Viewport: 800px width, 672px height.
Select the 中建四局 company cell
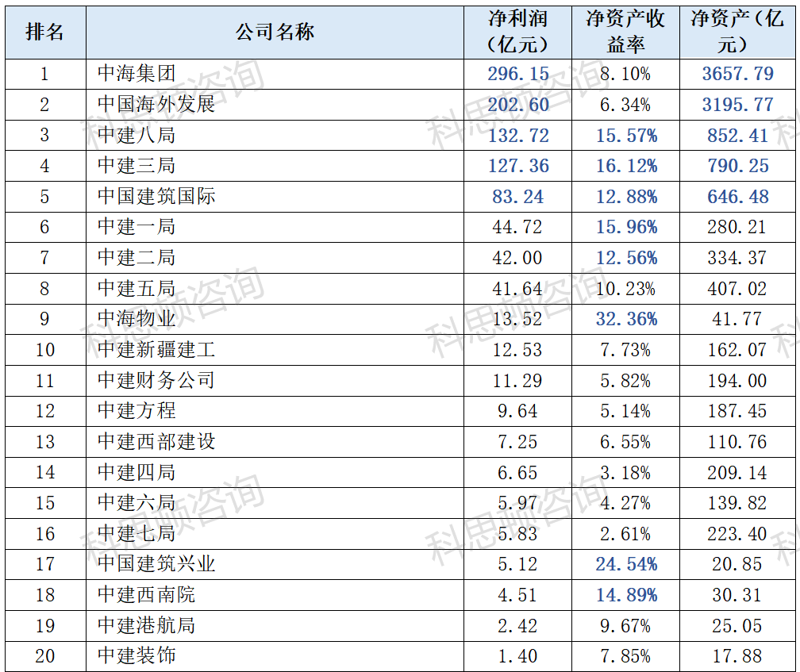[275, 473]
